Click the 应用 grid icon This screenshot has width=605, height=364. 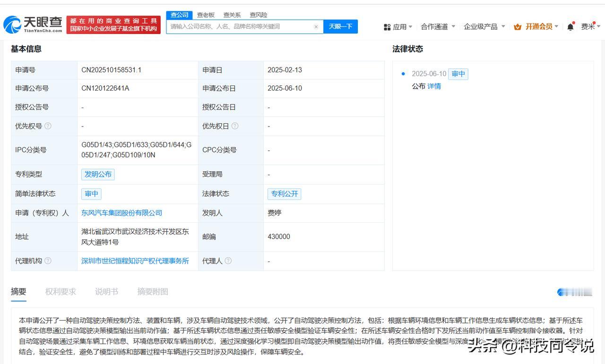[x=387, y=27]
